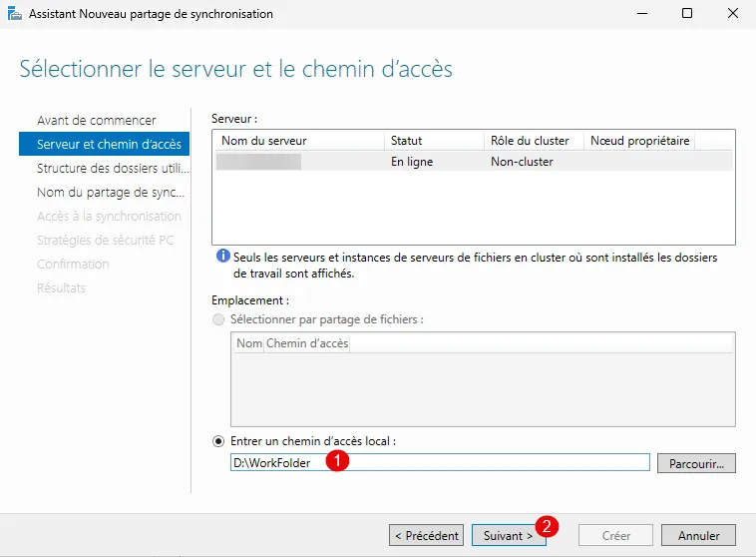This screenshot has width=756, height=557.
Task: Open 'Structure des dossiers utili...' step
Action: click(x=111, y=168)
